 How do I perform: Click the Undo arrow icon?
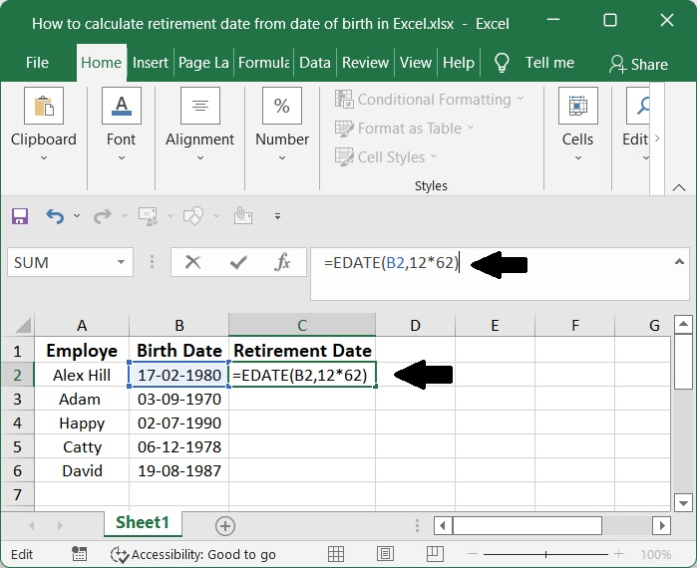click(54, 216)
